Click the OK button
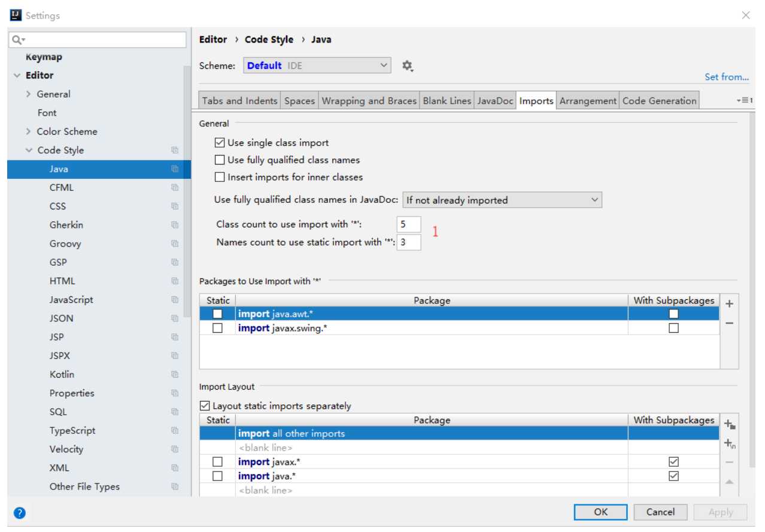The width and height of the screenshot is (765, 532). coord(600,512)
